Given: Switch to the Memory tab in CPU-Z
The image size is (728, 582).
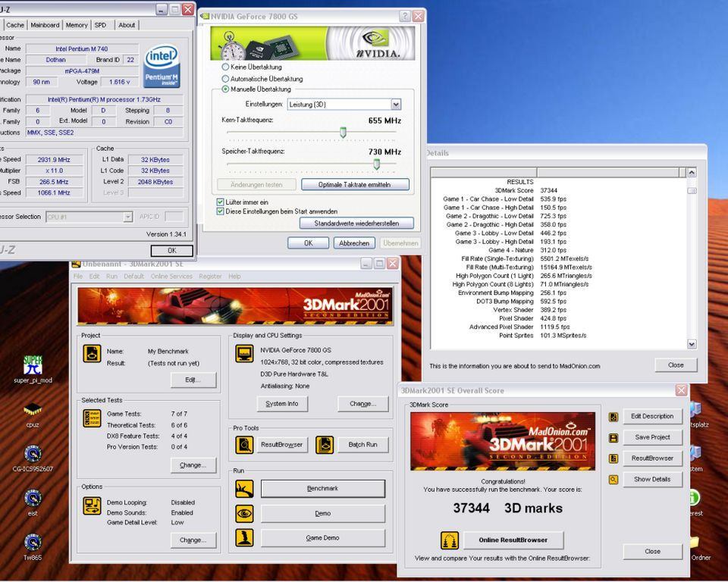Looking at the screenshot, I should coord(77,25).
